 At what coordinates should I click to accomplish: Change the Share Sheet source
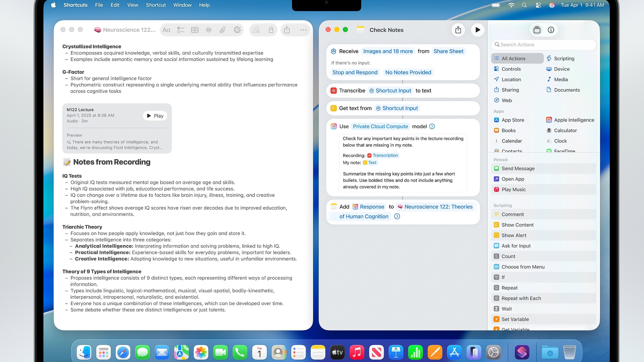448,51
